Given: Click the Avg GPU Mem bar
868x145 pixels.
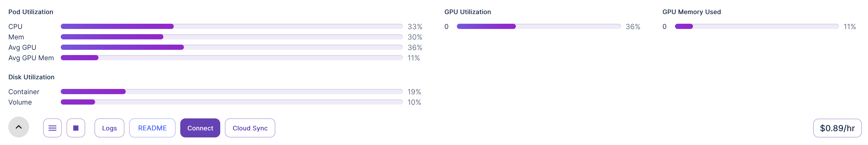Looking at the screenshot, I should tap(231, 58).
